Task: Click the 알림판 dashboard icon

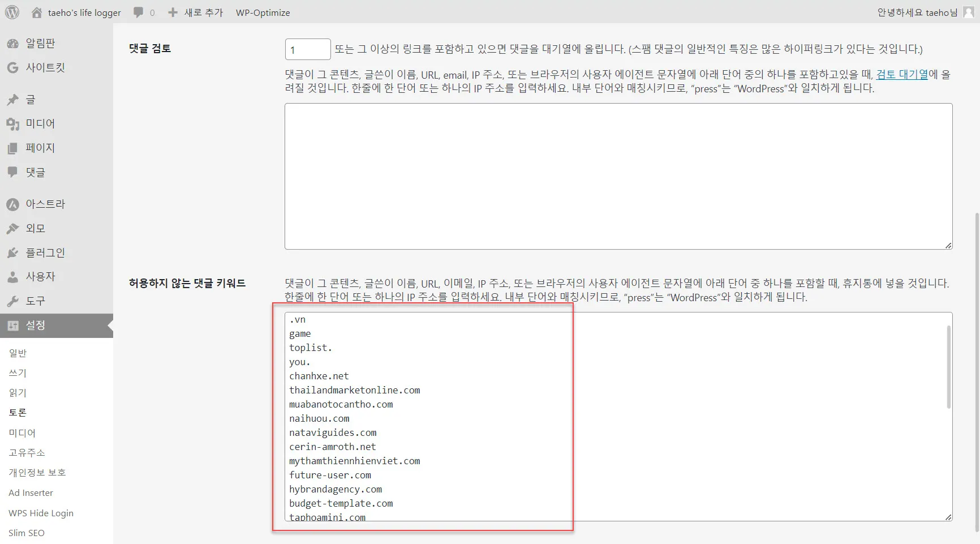Action: 12,44
